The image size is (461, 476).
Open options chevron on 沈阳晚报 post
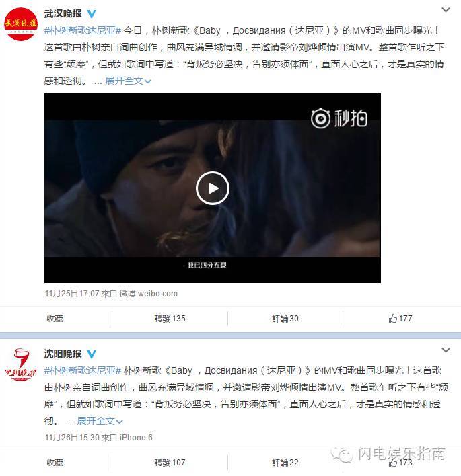click(x=446, y=350)
